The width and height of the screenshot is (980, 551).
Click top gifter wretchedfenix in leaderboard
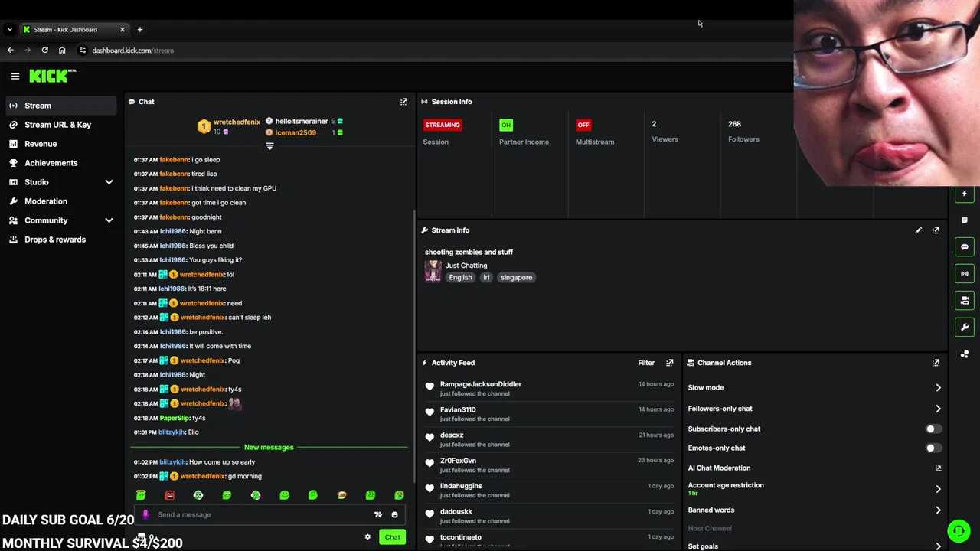tap(237, 122)
